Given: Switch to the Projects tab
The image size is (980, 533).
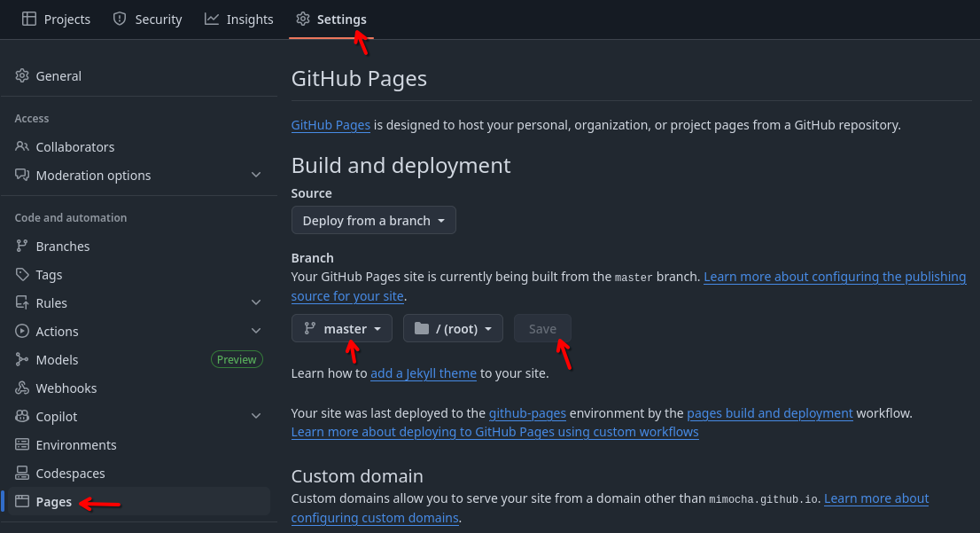Looking at the screenshot, I should pos(56,20).
